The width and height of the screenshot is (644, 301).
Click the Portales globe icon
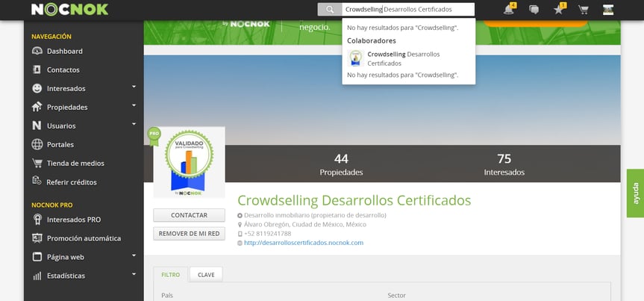37,144
